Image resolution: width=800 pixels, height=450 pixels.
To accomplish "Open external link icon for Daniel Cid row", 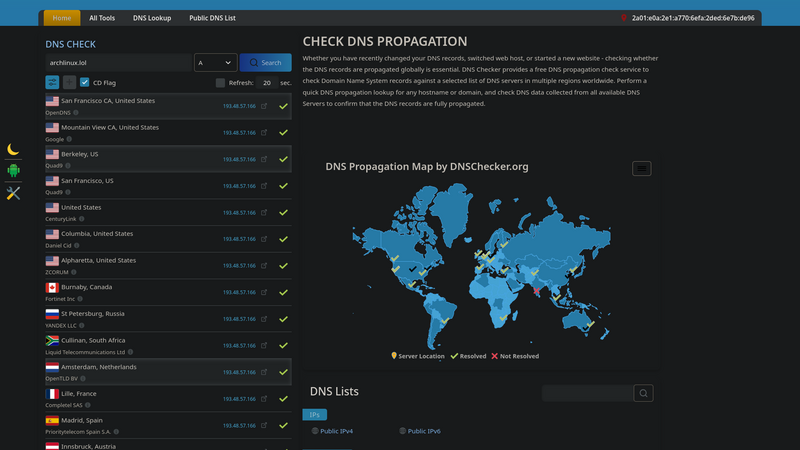I will [264, 239].
